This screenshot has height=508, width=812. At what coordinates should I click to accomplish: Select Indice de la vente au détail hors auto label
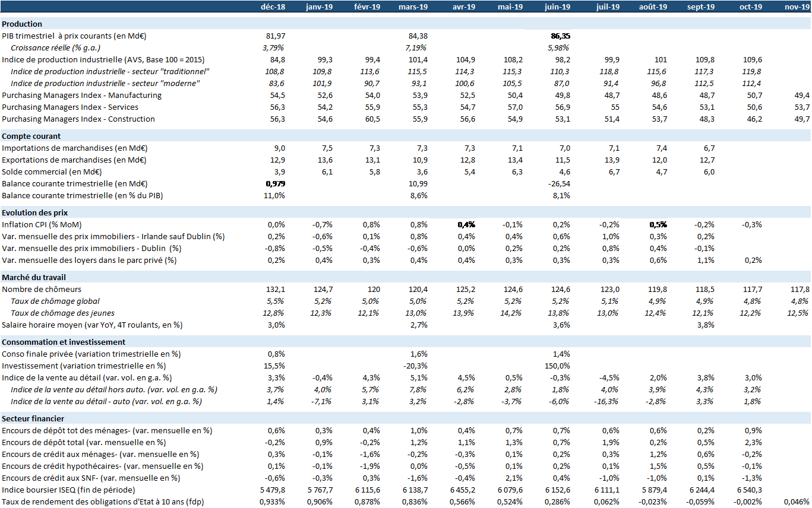pos(114,389)
